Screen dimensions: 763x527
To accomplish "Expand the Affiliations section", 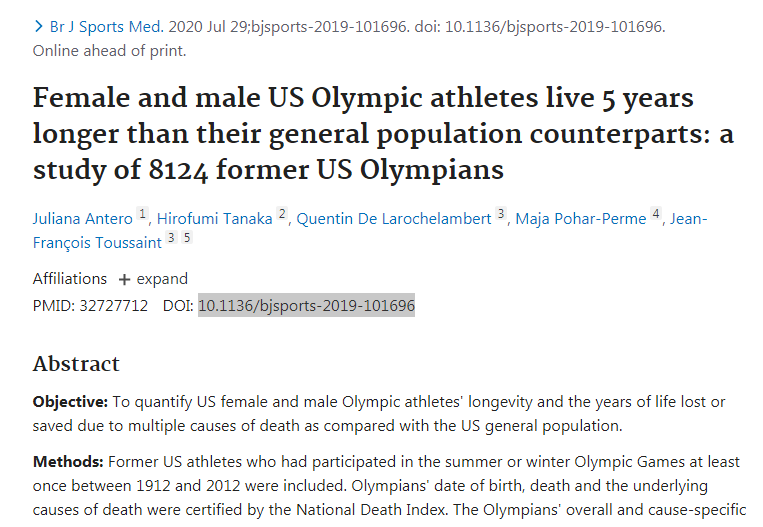I will pyautogui.click(x=153, y=279).
